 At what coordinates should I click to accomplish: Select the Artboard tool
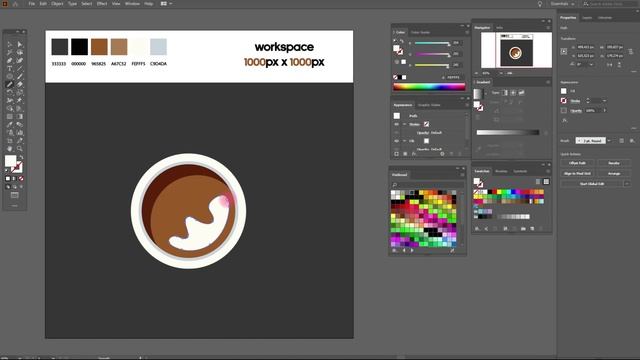(x=10, y=141)
